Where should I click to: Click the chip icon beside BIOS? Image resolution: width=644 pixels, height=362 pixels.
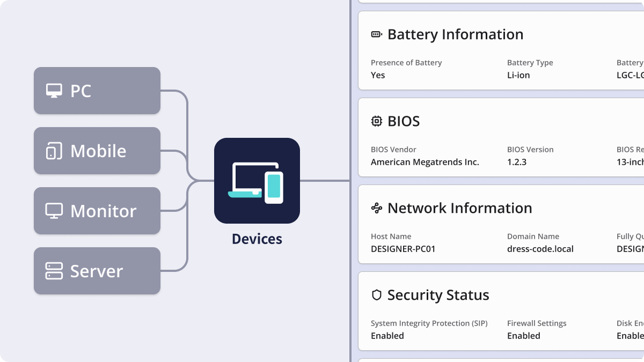[x=377, y=121]
